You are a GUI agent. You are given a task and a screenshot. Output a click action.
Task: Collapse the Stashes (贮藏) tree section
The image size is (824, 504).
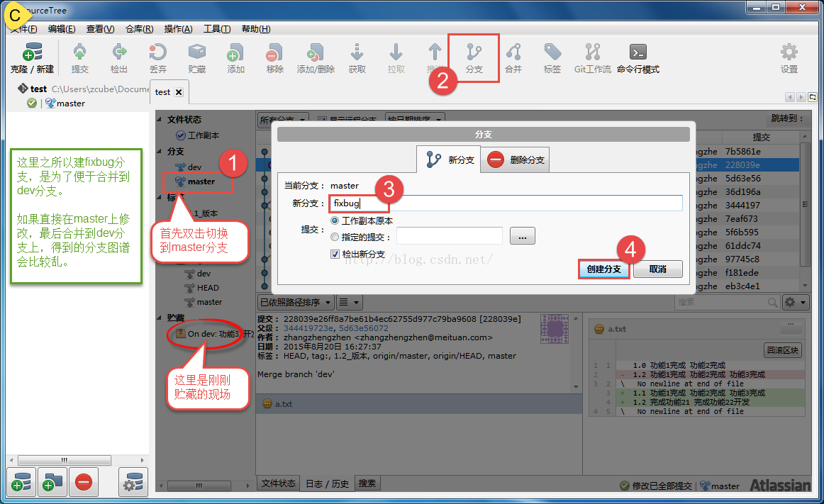tap(160, 318)
